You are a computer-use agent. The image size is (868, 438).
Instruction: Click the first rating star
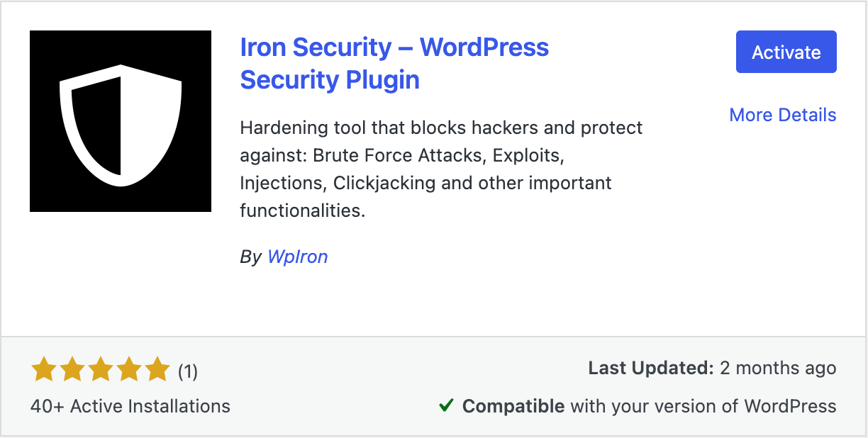(44, 370)
